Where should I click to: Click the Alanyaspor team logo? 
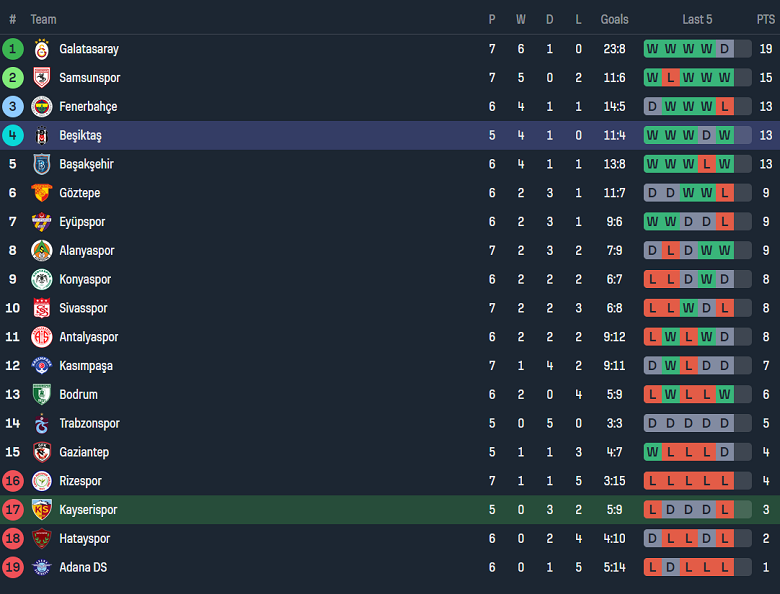tap(41, 251)
